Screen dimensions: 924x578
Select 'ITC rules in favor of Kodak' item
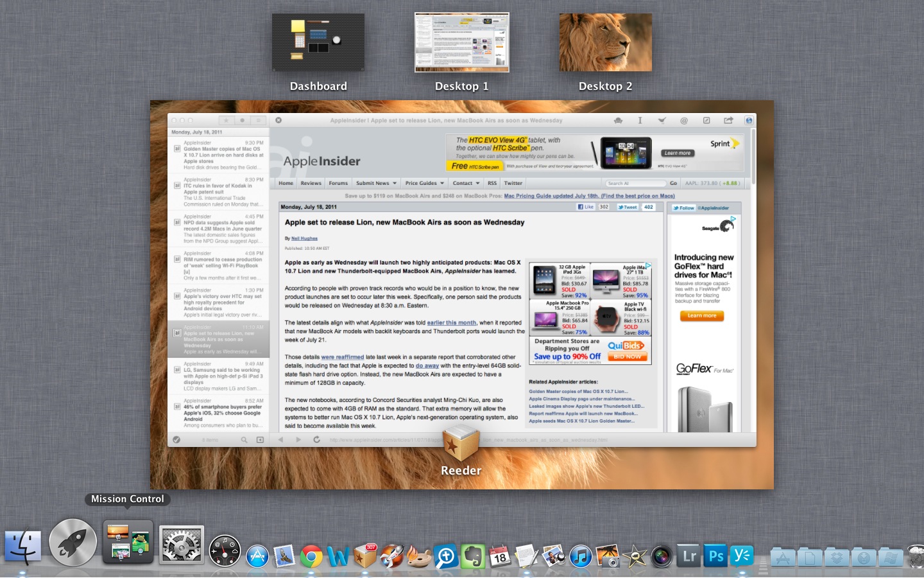pyautogui.click(x=219, y=191)
